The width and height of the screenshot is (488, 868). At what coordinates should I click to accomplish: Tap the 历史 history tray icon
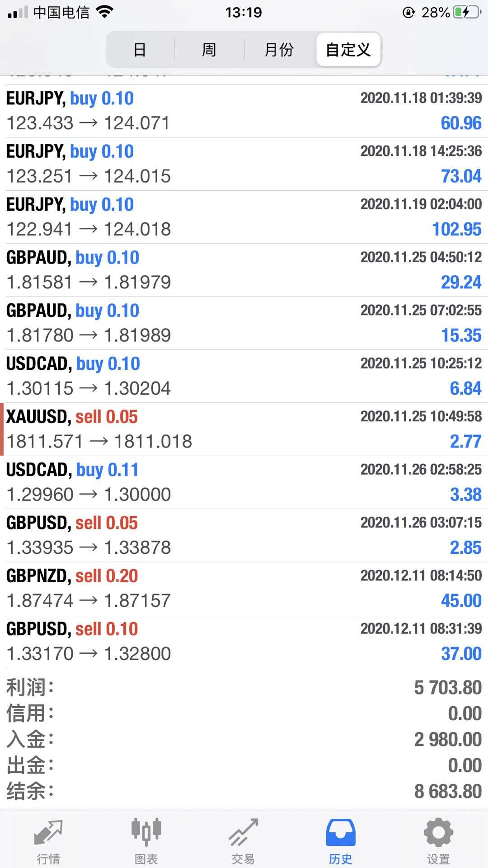click(x=341, y=833)
